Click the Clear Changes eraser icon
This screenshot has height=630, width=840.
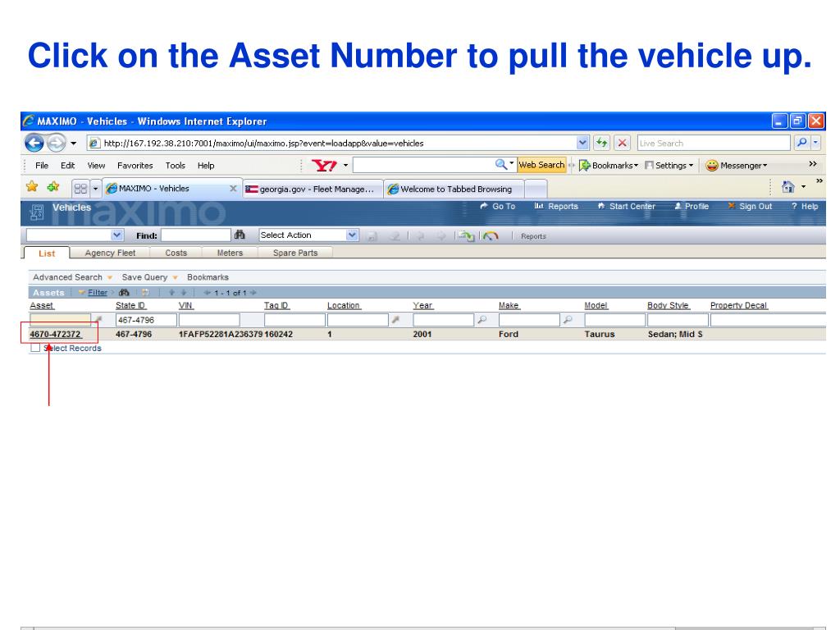tap(395, 235)
